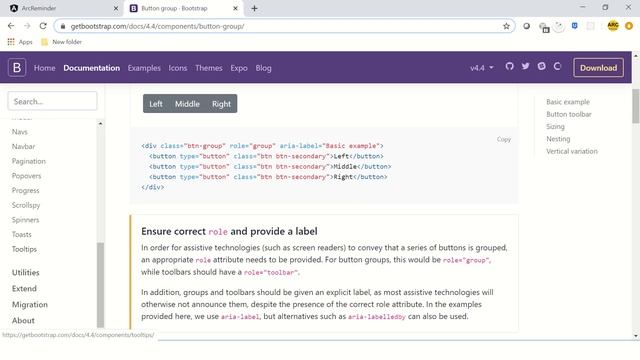Image resolution: width=640 pixels, height=360 pixels.
Task: Copy the code example
Action: coord(504,139)
